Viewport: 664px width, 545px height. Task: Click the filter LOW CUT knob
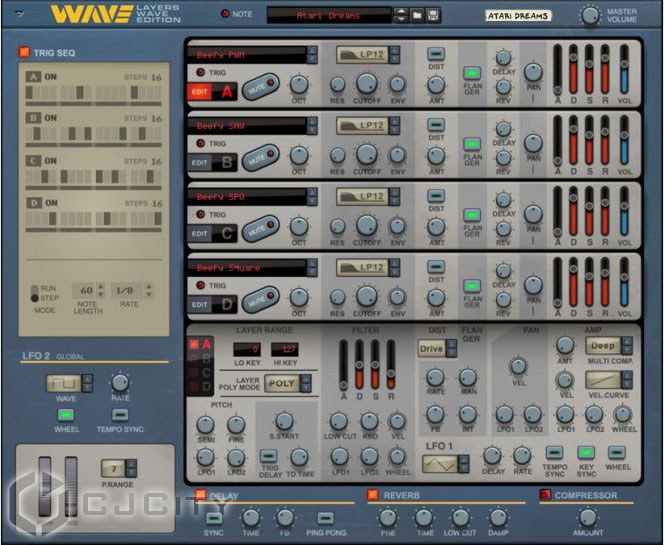tap(339, 421)
